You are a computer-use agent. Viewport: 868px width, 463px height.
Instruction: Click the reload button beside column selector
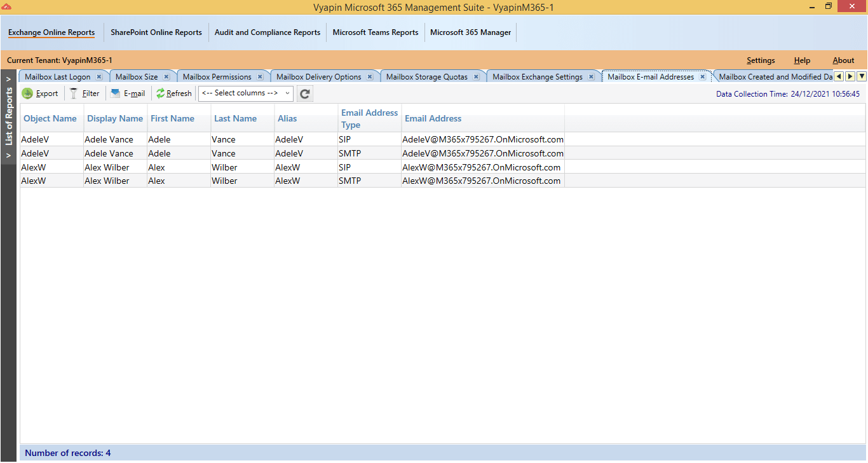pos(305,93)
